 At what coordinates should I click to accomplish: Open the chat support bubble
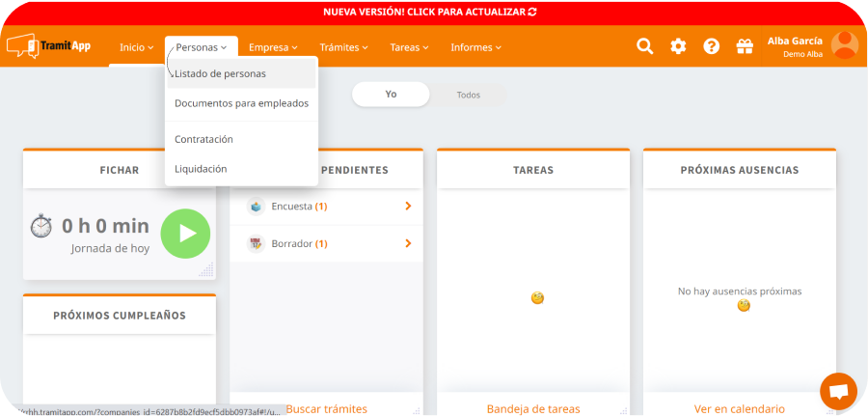(x=838, y=391)
